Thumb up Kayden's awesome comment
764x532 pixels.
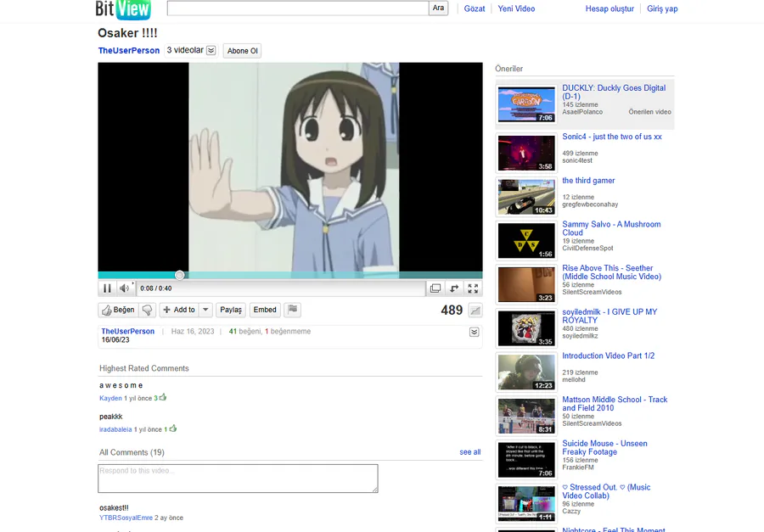click(x=163, y=398)
